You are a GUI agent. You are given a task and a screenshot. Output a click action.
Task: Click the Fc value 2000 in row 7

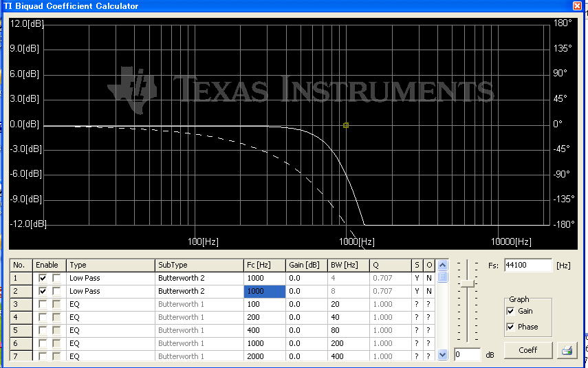coord(265,356)
